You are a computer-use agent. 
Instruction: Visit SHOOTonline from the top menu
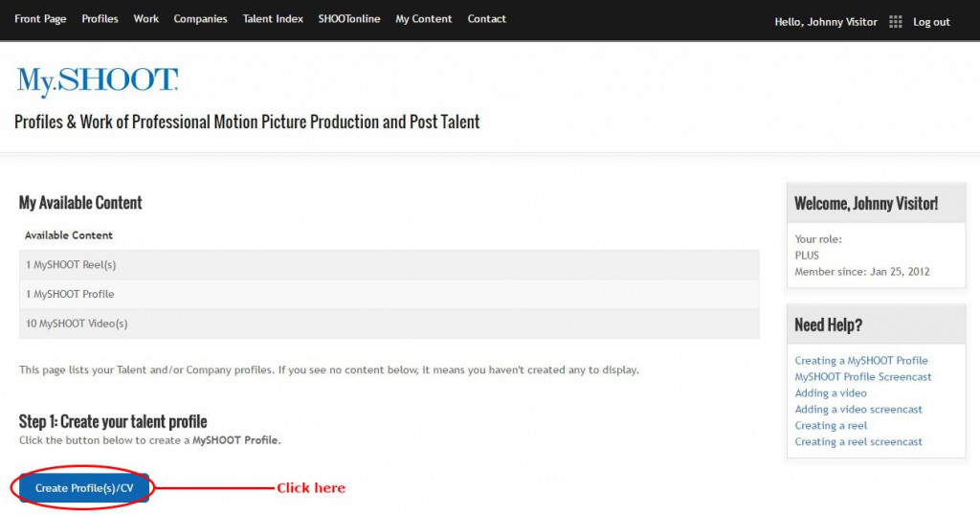tap(348, 19)
